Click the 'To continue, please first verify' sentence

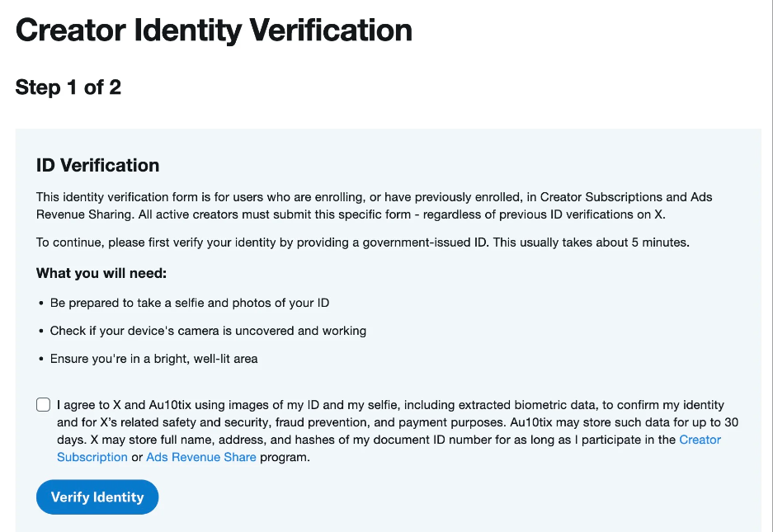pos(363,242)
